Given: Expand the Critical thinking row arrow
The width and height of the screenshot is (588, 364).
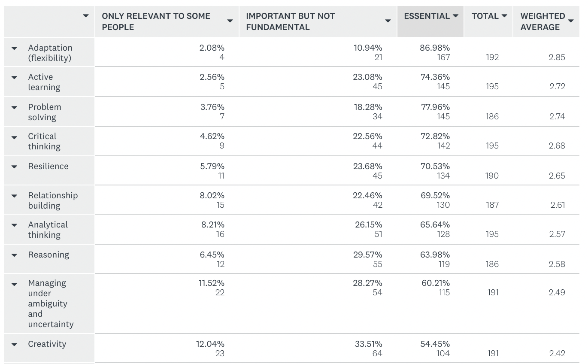Looking at the screenshot, I should [15, 137].
